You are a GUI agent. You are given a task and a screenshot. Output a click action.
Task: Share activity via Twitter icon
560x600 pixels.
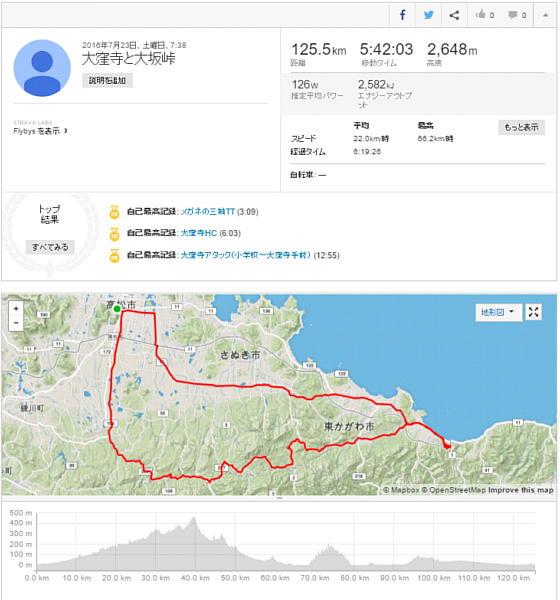point(428,15)
